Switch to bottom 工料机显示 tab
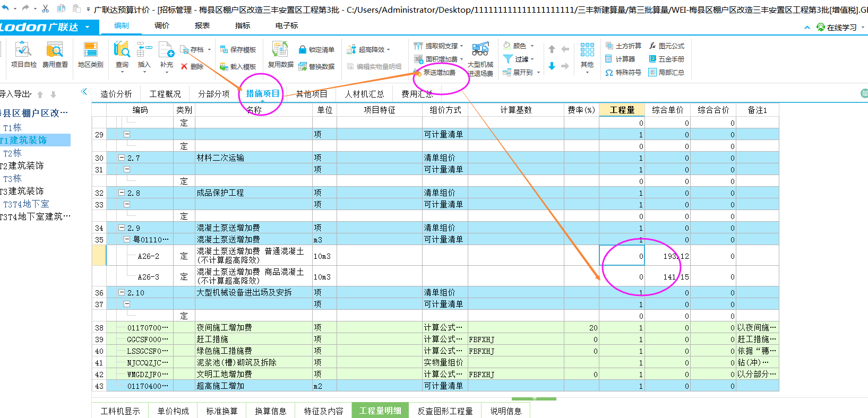The height and width of the screenshot is (418, 868). click(x=121, y=411)
